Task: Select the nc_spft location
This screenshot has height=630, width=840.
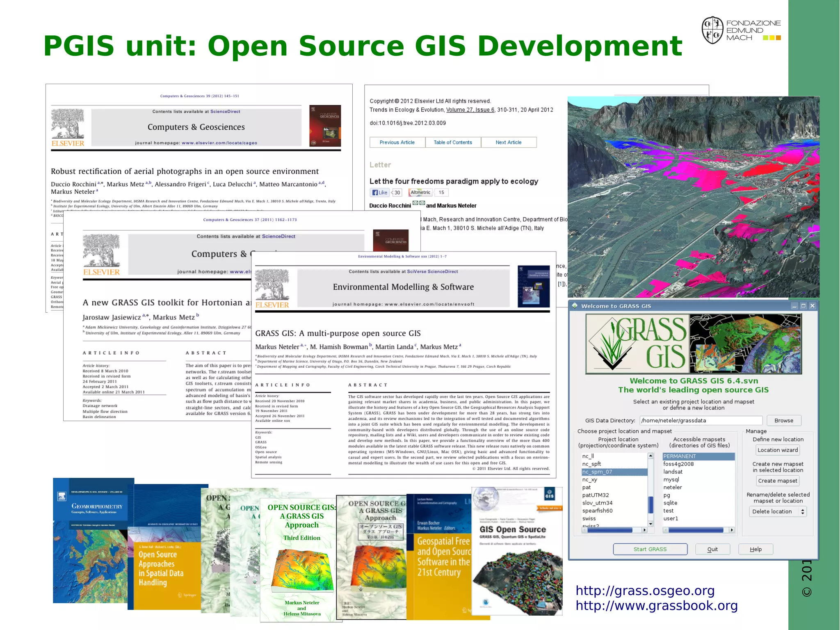Action: click(x=614, y=464)
